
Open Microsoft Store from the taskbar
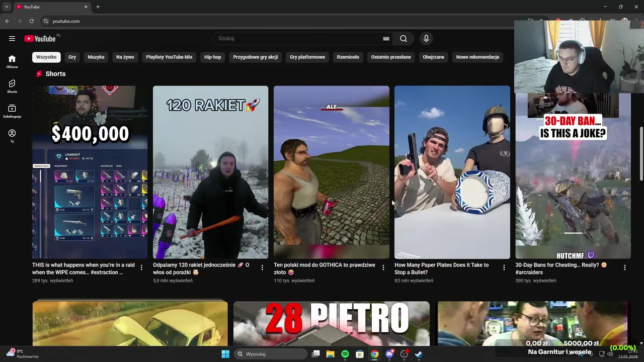tap(360, 354)
